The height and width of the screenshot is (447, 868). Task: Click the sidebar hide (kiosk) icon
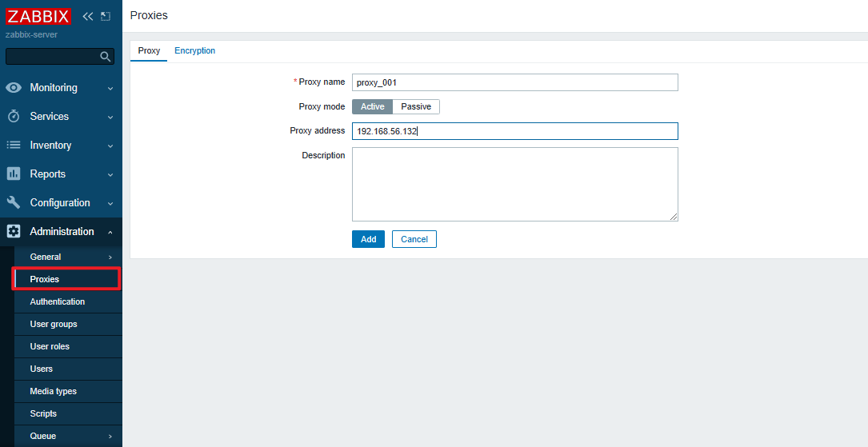coord(106,16)
